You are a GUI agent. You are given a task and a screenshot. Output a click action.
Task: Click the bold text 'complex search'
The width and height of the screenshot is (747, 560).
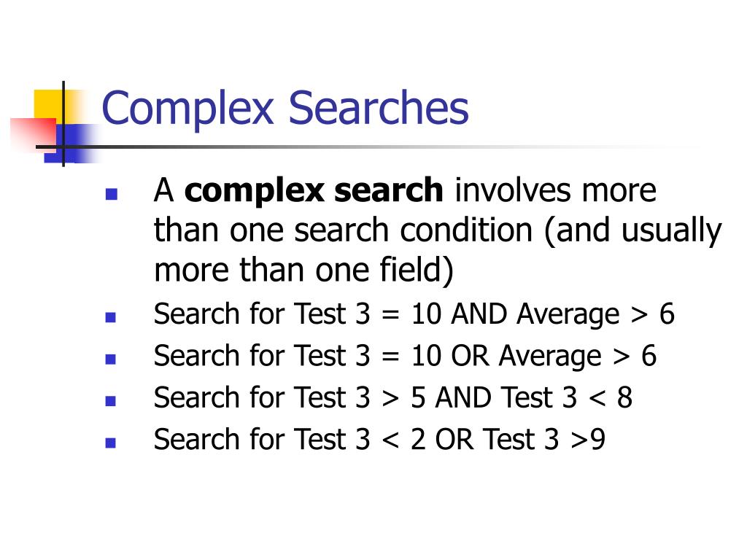(x=314, y=192)
